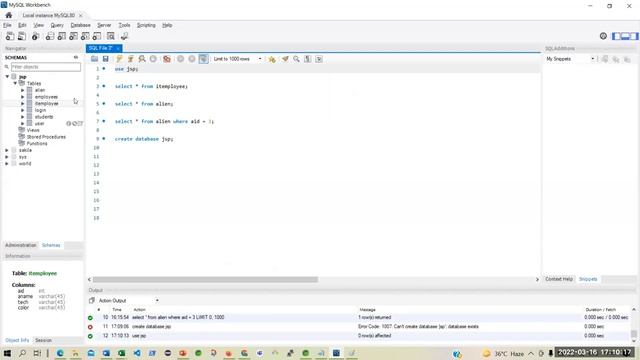The image size is (640, 360).
Task: Create a new SQL tab from main toolbar
Action: coord(10,36)
